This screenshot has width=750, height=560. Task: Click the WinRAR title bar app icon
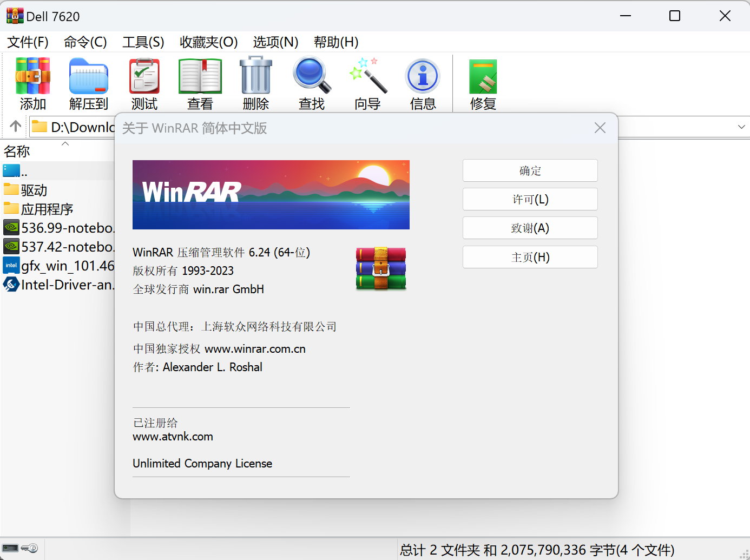(15, 16)
